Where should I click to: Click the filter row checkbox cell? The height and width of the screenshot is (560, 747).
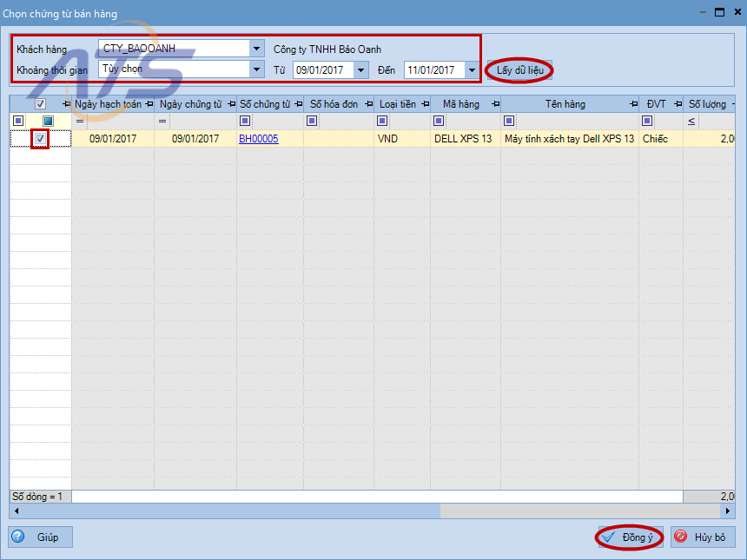coord(48,121)
